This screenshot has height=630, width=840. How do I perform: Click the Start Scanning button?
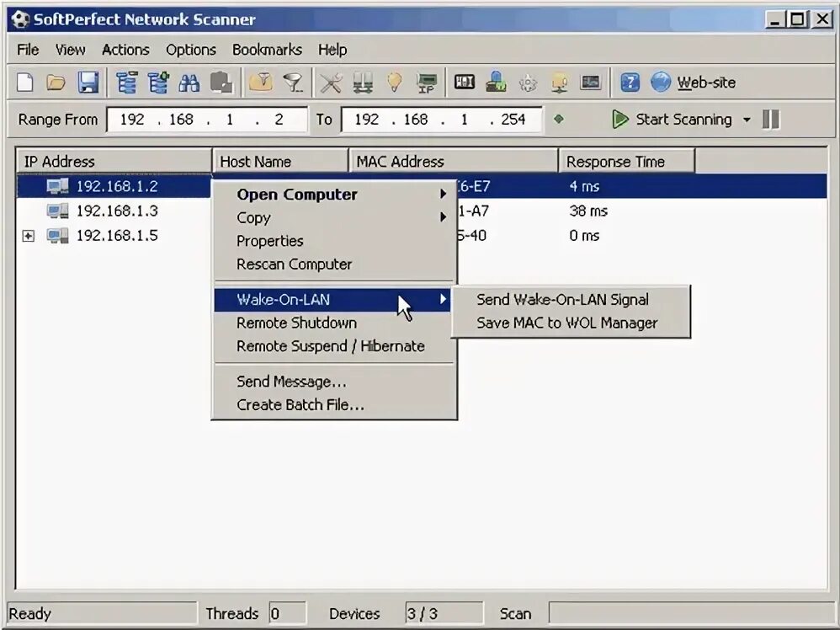[x=673, y=119]
